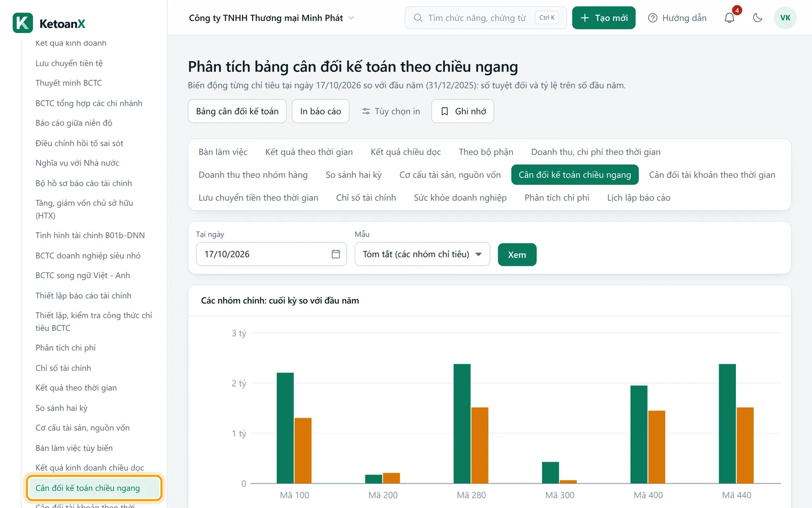Click the Tạo mới button
The width and height of the screenshot is (812, 508).
coord(603,18)
